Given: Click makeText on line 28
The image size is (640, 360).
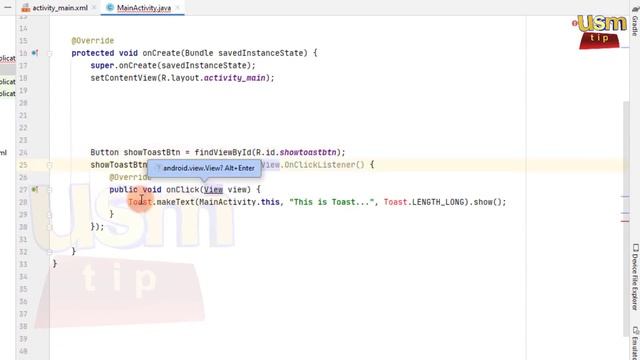Looking at the screenshot, I should 176,202.
